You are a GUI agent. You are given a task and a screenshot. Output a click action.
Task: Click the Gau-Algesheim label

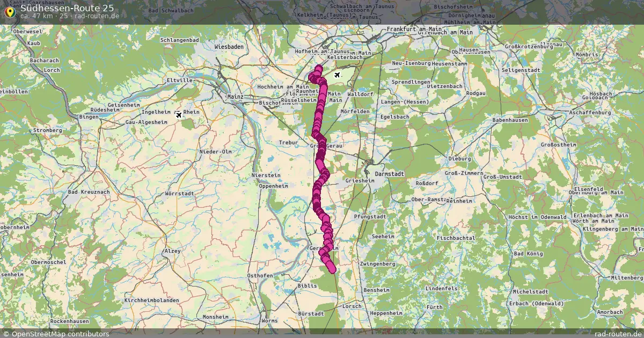(x=146, y=122)
